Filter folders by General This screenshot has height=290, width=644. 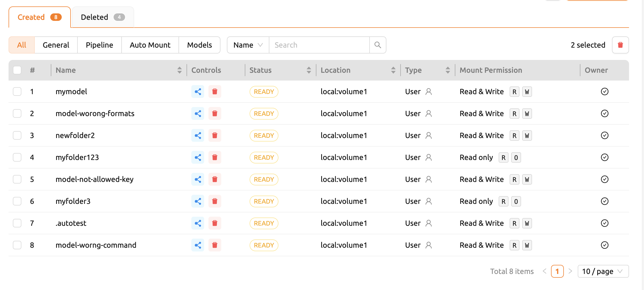click(56, 45)
